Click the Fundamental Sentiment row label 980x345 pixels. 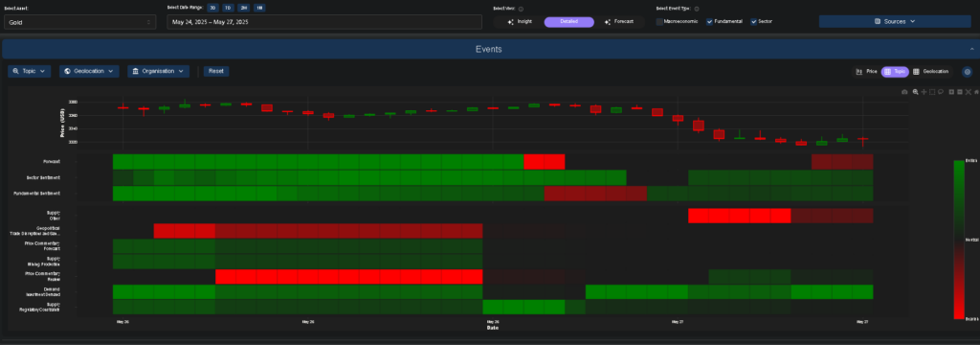click(36, 195)
